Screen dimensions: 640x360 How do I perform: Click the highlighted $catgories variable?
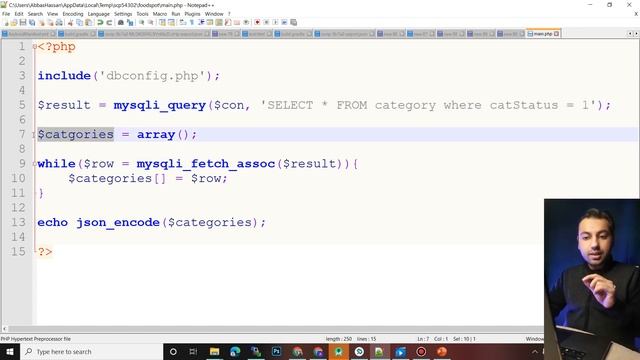(x=76, y=134)
